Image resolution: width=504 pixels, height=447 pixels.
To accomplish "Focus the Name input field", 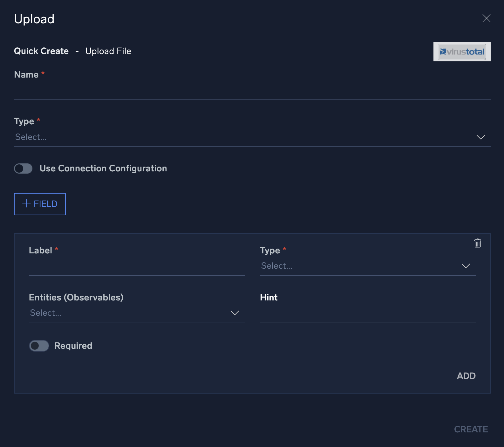I will point(252,91).
